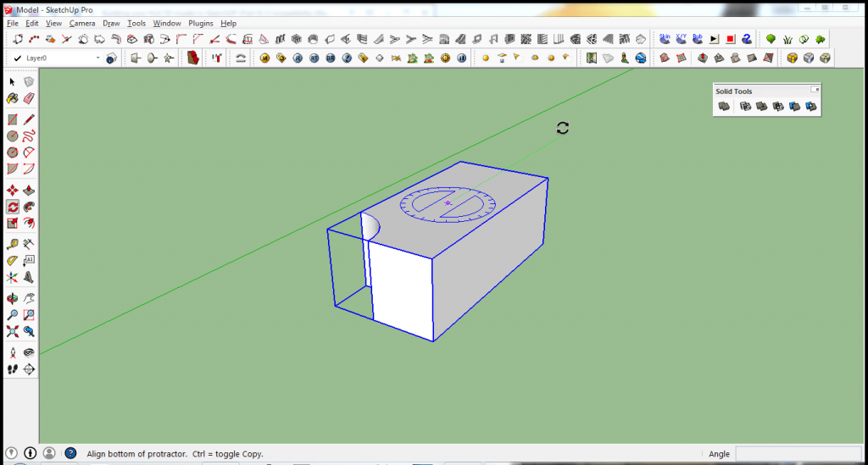868x465 pixels.
Task: Click the From Scratch sandbox grid icon
Action: tap(682, 58)
